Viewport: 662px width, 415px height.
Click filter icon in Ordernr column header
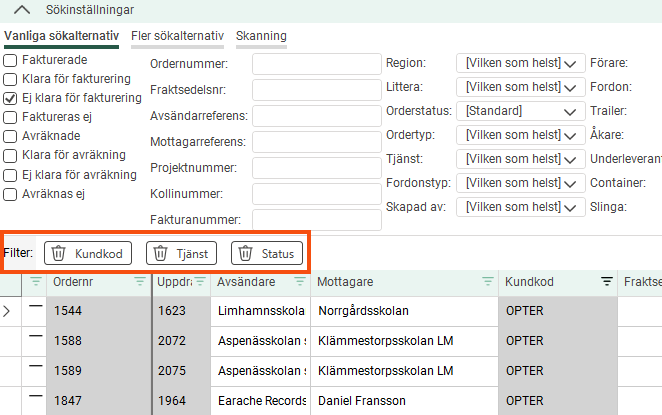click(x=139, y=282)
